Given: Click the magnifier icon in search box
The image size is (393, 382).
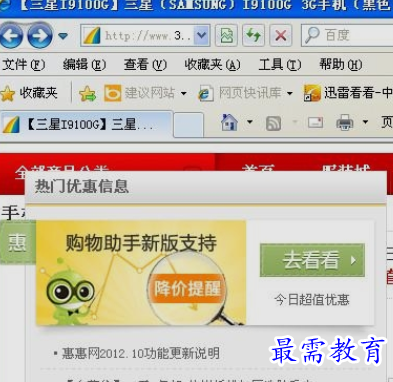Looking at the screenshot, I should tap(312, 35).
